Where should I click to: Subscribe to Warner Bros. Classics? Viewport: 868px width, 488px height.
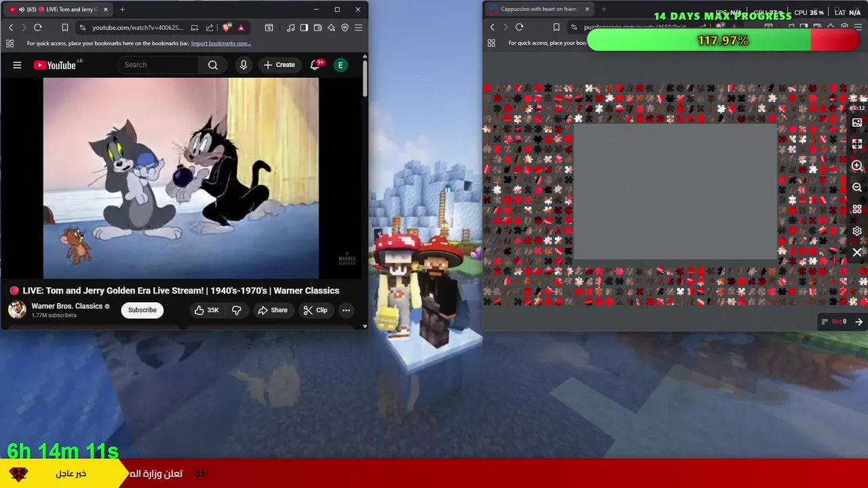click(142, 310)
